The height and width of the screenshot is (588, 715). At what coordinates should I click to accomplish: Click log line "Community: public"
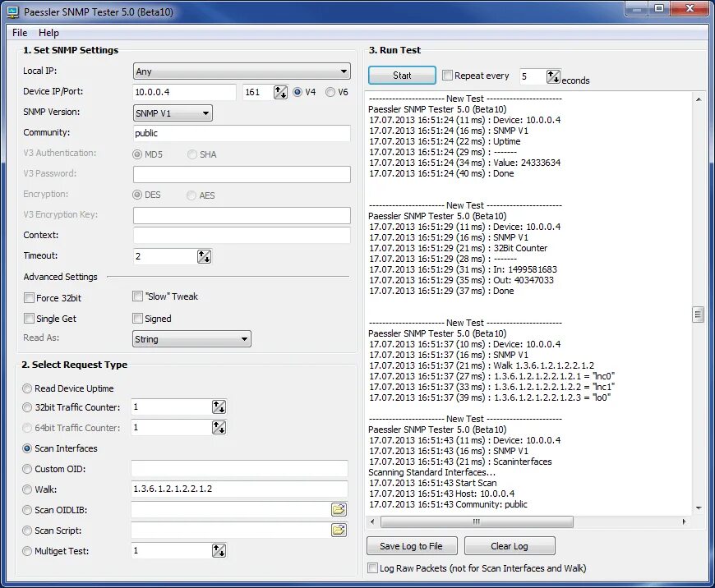448,504
